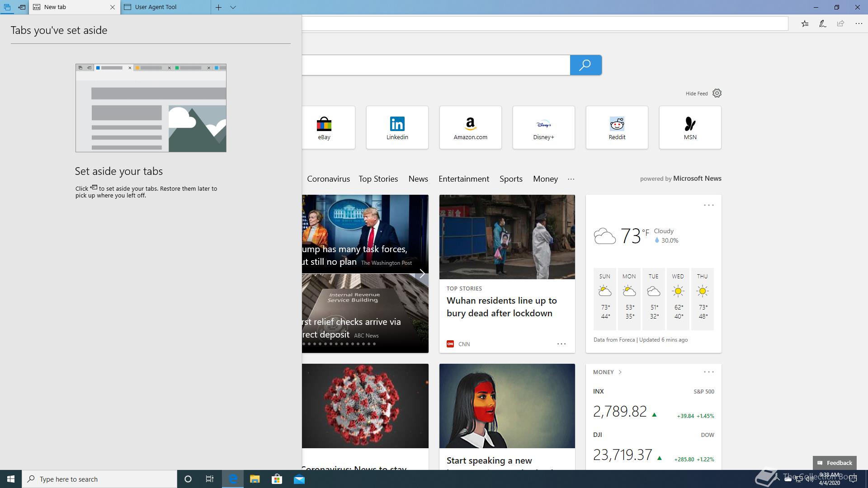
Task: Open the Wuhan residents story headline
Action: point(502,307)
